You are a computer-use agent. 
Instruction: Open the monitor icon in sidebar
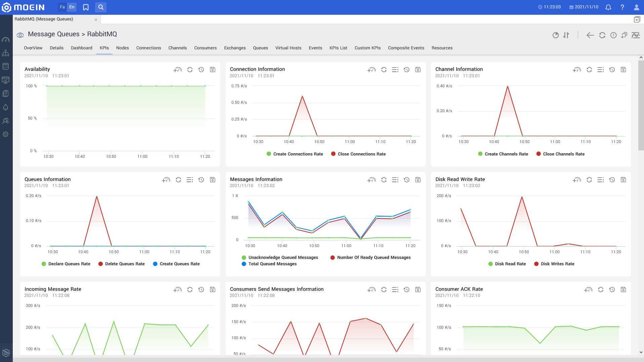pyautogui.click(x=6, y=80)
